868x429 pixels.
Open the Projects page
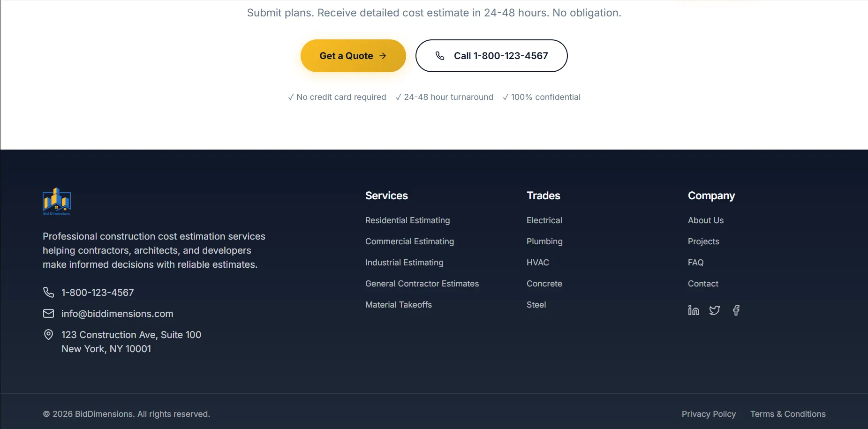tap(703, 241)
